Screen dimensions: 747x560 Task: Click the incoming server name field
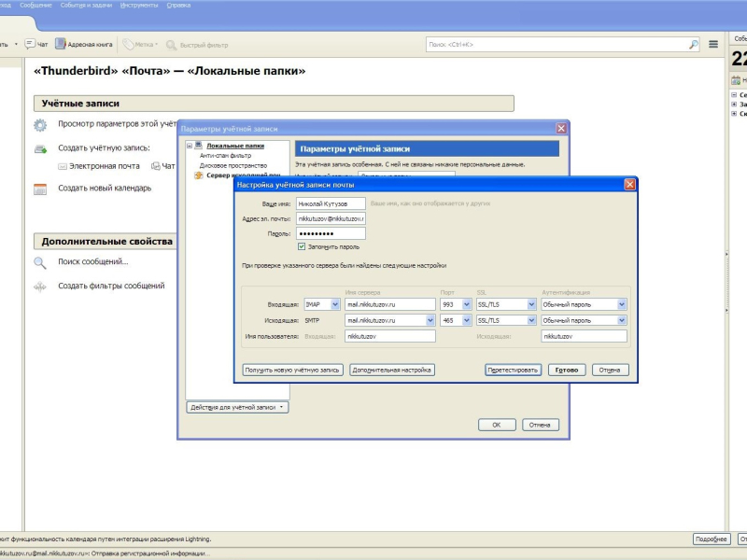click(x=390, y=304)
